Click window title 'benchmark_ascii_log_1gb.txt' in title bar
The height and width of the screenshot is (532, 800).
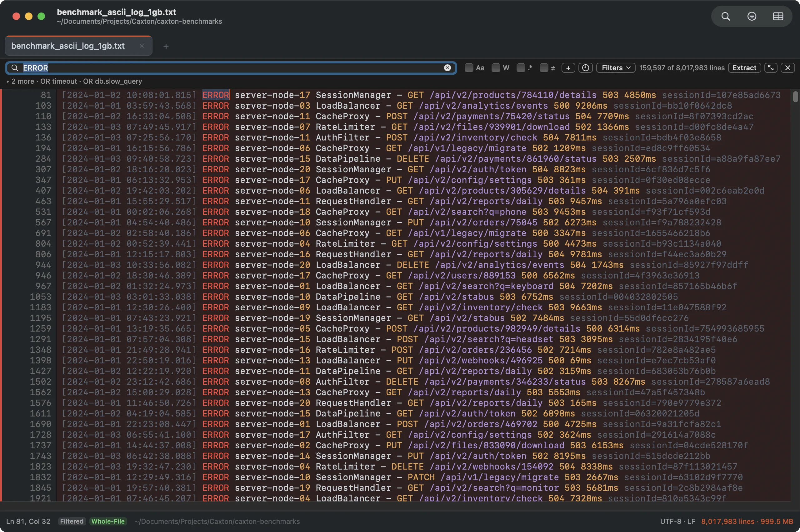[117, 12]
